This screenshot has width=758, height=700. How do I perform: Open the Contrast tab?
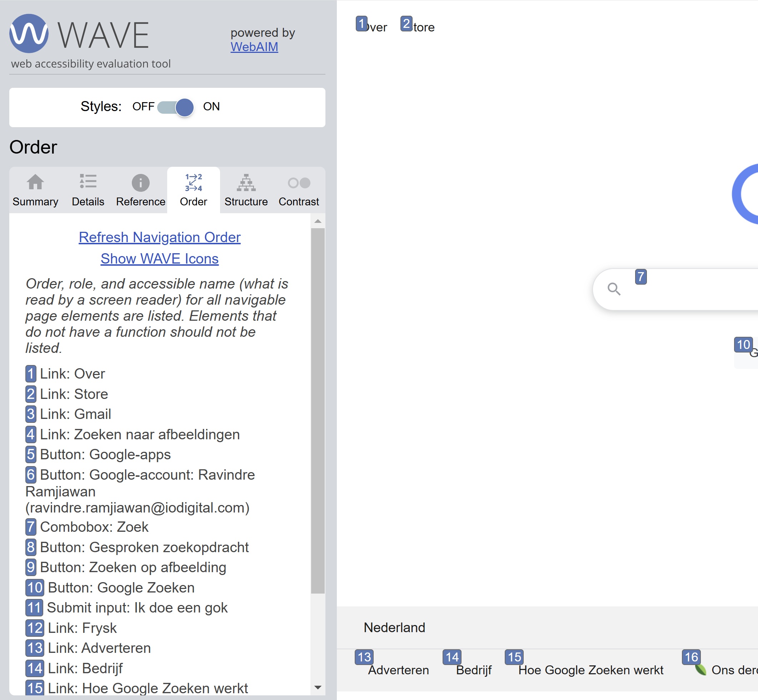point(299,190)
